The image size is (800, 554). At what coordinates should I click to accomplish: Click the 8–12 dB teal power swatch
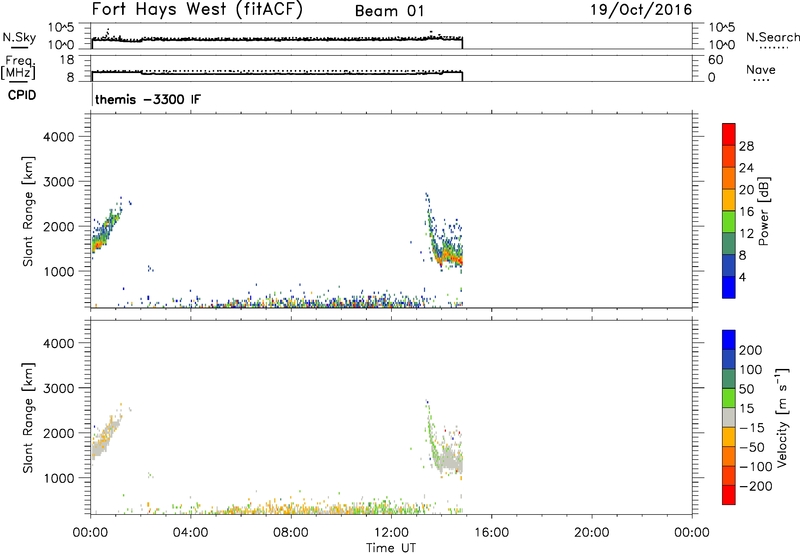pos(729,244)
